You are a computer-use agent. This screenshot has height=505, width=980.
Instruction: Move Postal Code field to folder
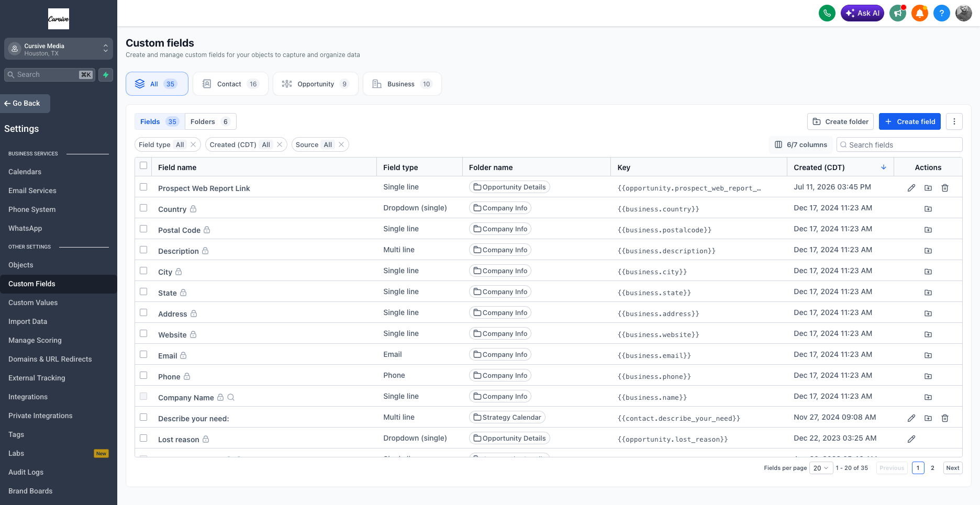928,230
